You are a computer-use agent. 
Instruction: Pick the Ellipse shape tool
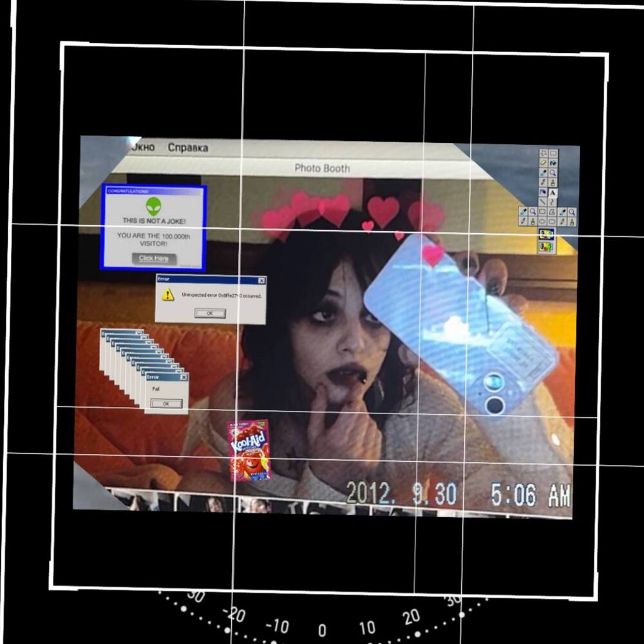coord(542,222)
